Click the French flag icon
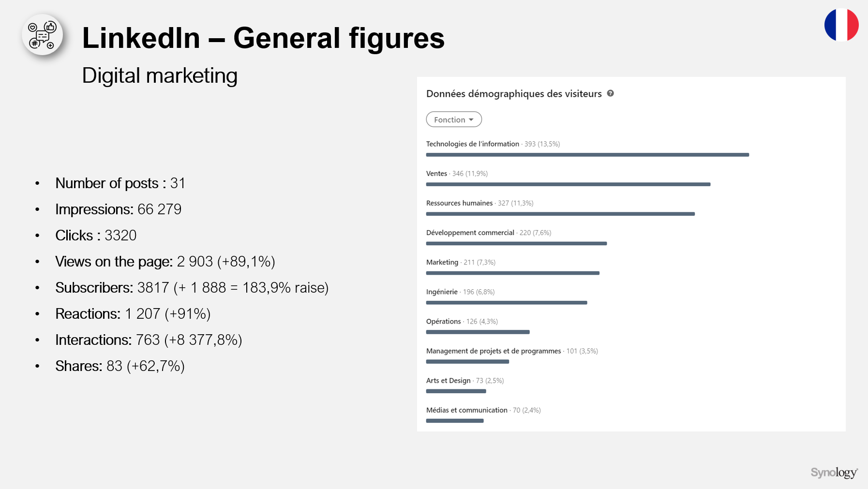The height and width of the screenshot is (489, 868). [841, 25]
